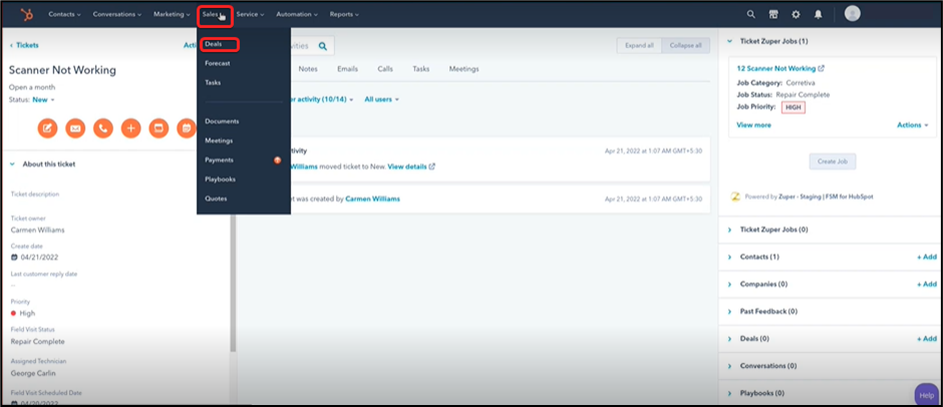Click the Collapse all button

(686, 45)
